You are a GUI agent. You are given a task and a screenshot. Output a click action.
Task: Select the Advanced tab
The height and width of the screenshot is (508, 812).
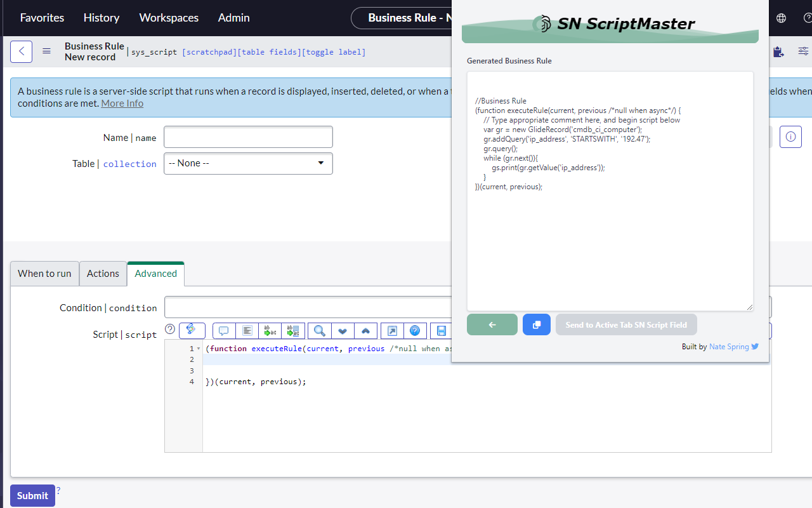pyautogui.click(x=156, y=274)
